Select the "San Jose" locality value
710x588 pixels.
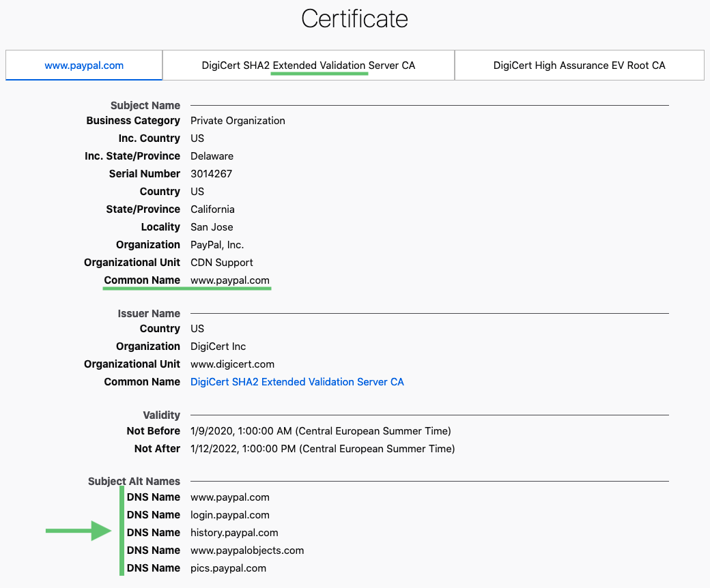click(x=212, y=227)
